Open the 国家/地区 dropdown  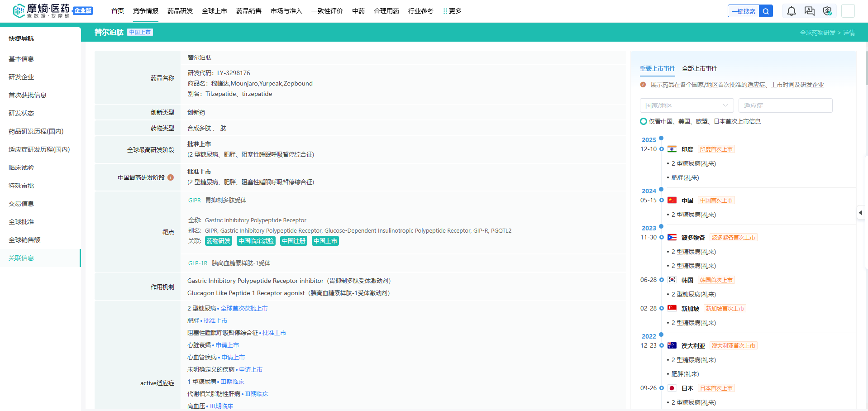(x=687, y=105)
